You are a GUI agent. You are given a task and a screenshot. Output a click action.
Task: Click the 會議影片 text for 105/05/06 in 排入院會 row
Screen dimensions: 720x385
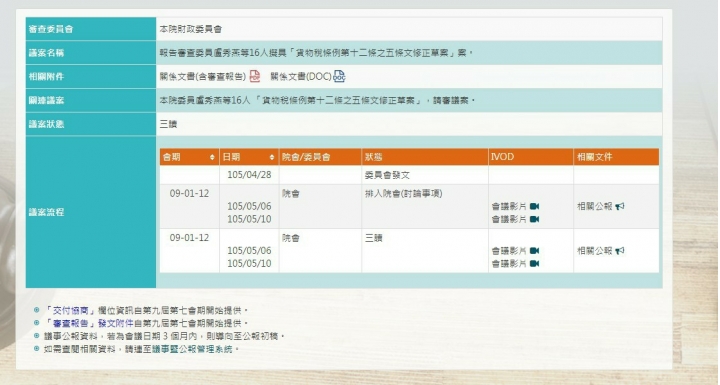point(509,206)
